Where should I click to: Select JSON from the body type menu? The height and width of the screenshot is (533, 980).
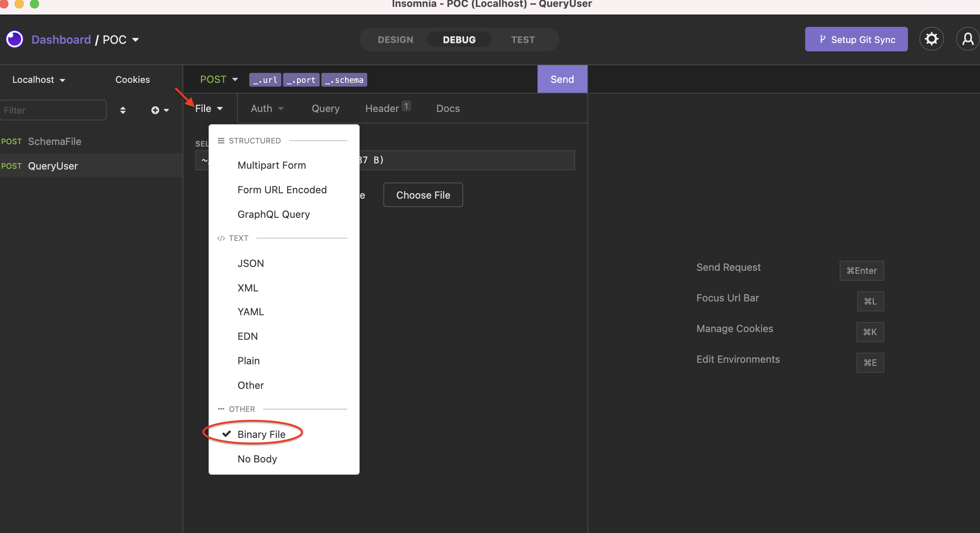tap(250, 263)
